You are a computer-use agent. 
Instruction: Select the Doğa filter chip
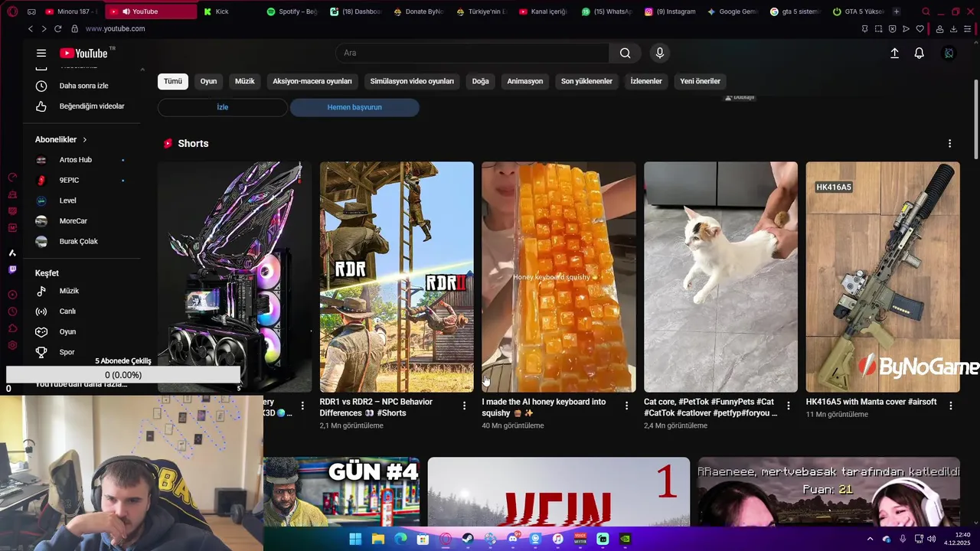point(481,81)
